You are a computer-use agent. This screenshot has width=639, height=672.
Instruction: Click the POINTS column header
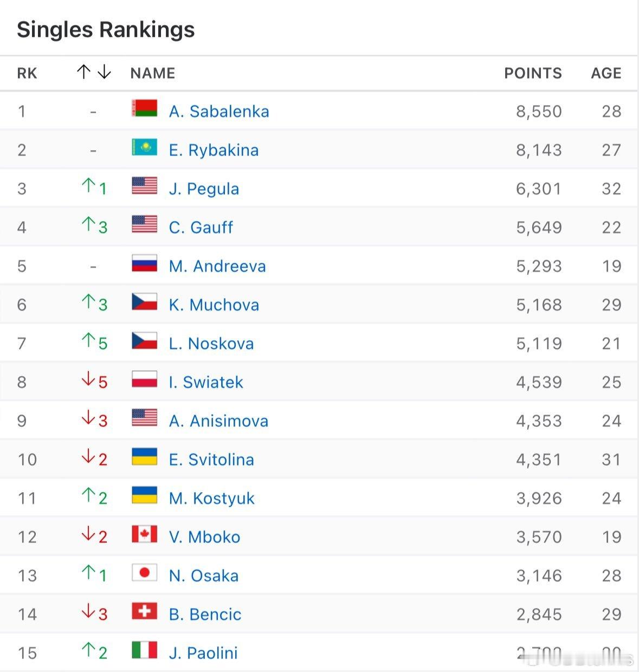pyautogui.click(x=533, y=73)
